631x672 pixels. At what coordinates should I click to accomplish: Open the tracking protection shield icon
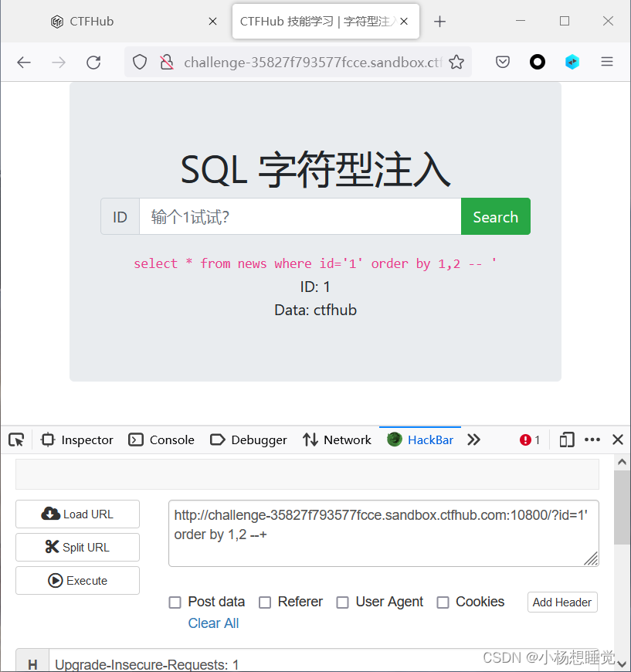140,61
